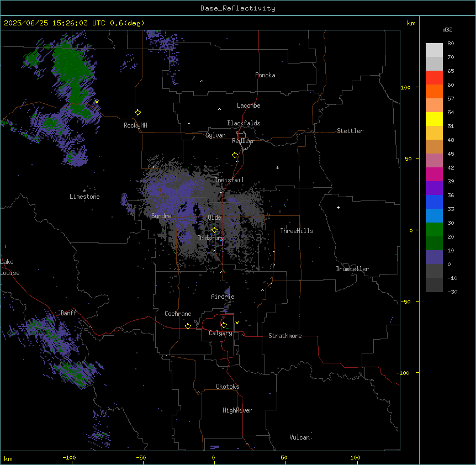Image resolution: width=476 pixels, height=465 pixels.
Task: Click the yellow diamond marker between Olds and Didsbury
Action: 214,230
